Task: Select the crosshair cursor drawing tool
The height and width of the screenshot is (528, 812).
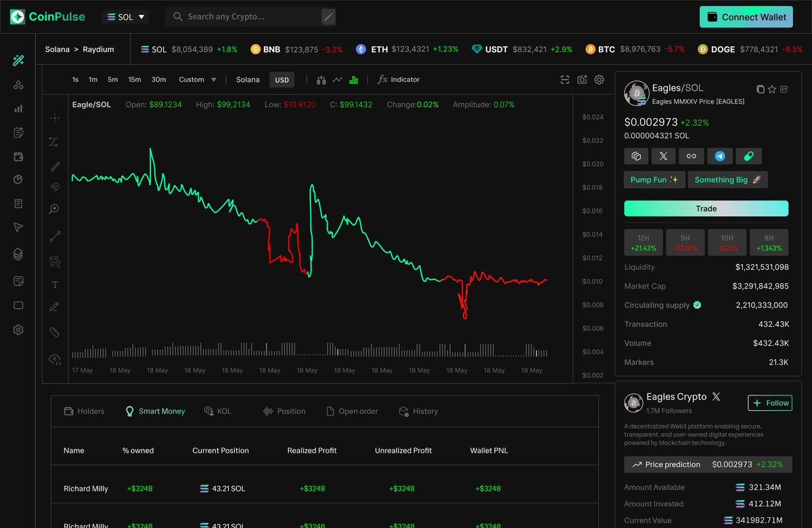Action: [55, 118]
